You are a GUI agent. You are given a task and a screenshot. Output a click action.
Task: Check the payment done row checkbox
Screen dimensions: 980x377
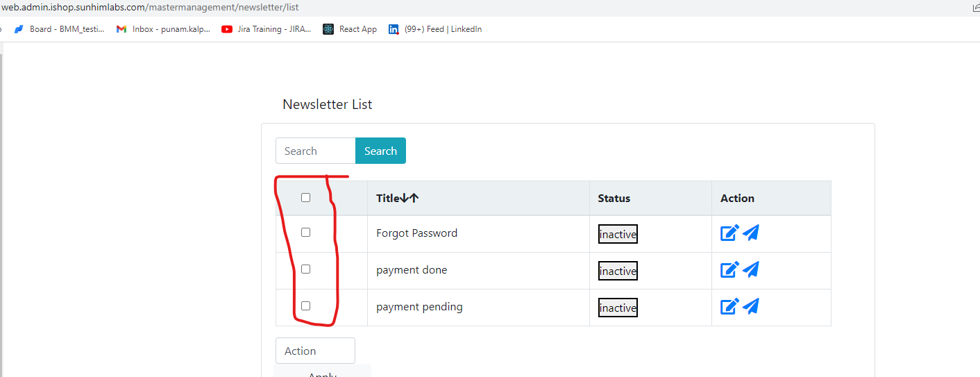pyautogui.click(x=305, y=269)
